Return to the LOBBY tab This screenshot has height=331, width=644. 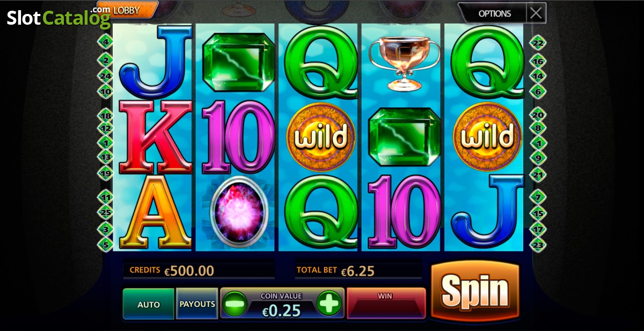(128, 10)
